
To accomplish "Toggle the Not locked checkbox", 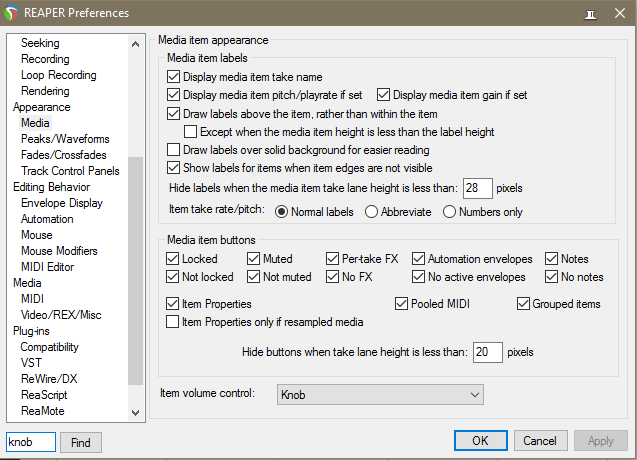I will tap(172, 277).
